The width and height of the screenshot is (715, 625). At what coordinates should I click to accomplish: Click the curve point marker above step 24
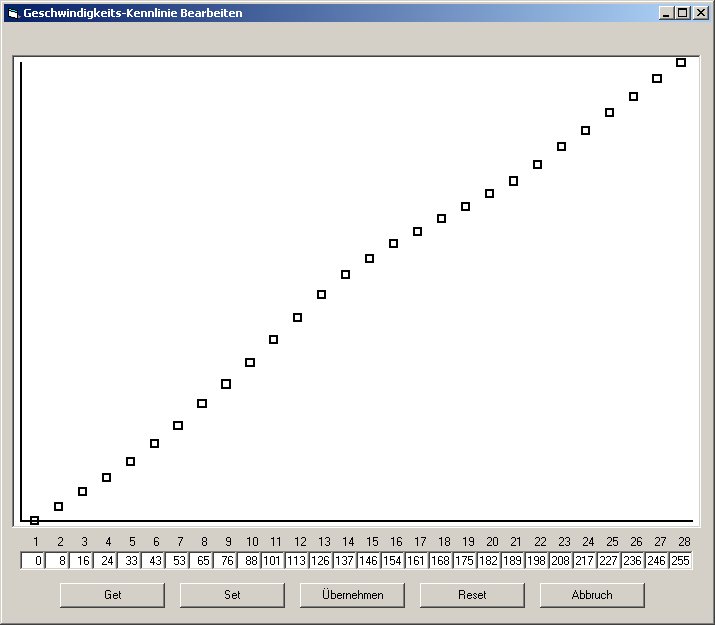586,130
